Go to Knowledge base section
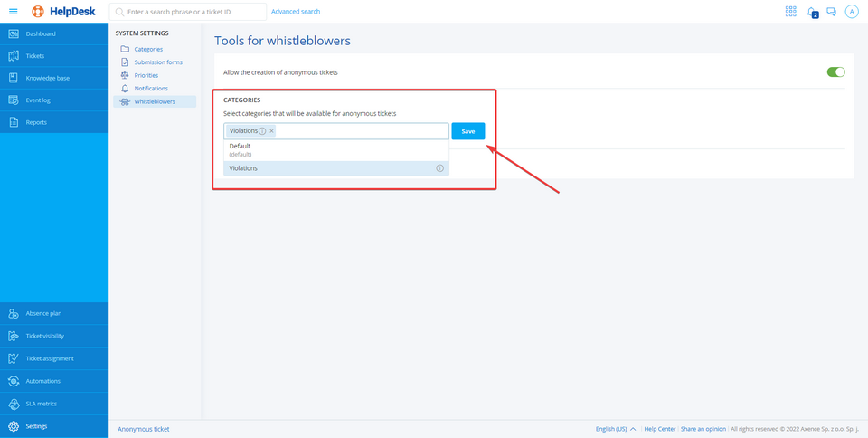 pyautogui.click(x=47, y=78)
